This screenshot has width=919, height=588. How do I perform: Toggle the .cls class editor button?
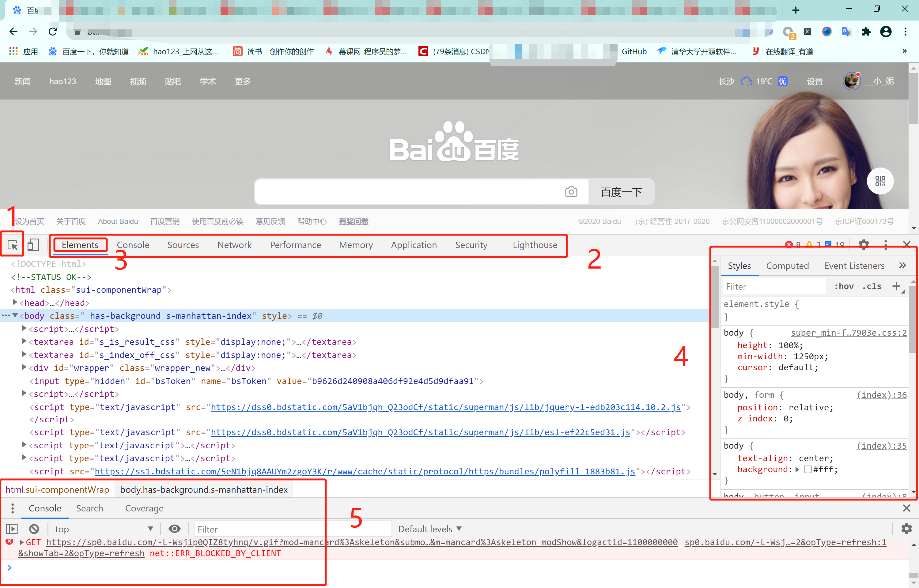(872, 286)
